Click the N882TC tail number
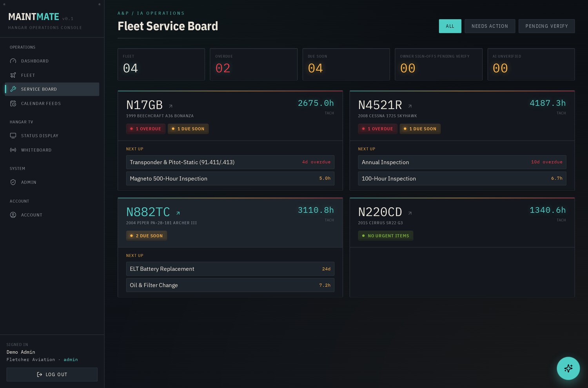 (x=148, y=212)
